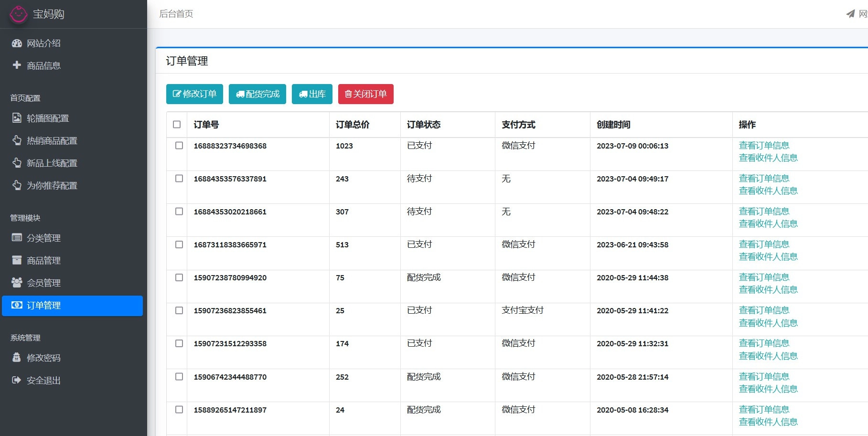Screen dimensions: 868x436
Task: Toggle the select-all checkbox in table header
Action: click(177, 125)
